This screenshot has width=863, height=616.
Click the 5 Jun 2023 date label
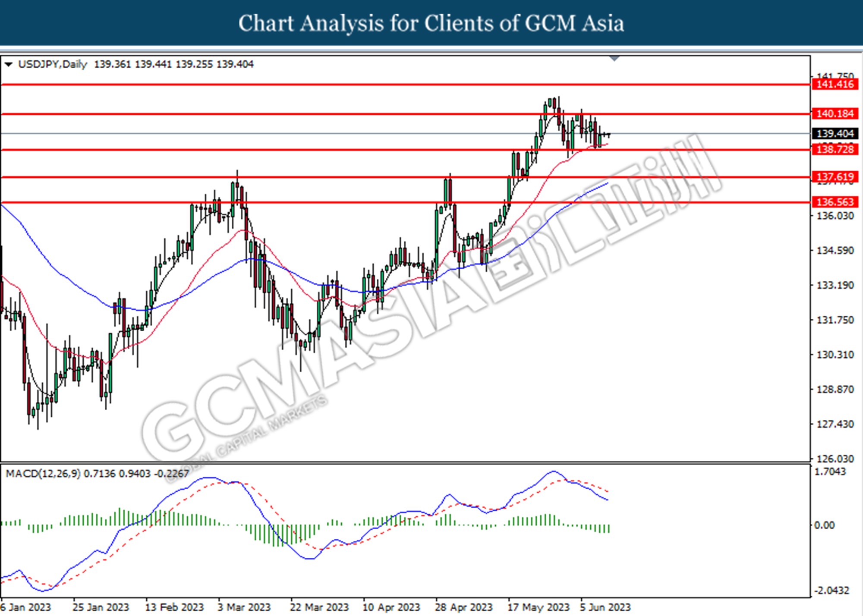pos(605,607)
